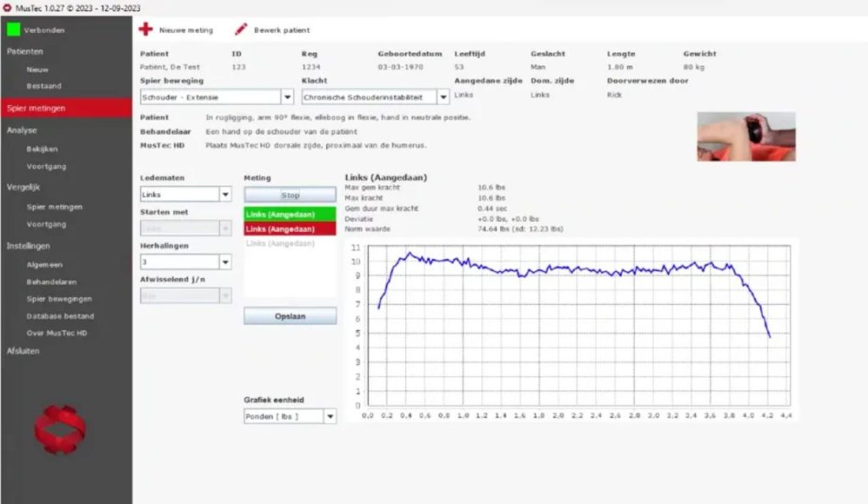Click the pencil Bewerk patient icon

coord(241,30)
